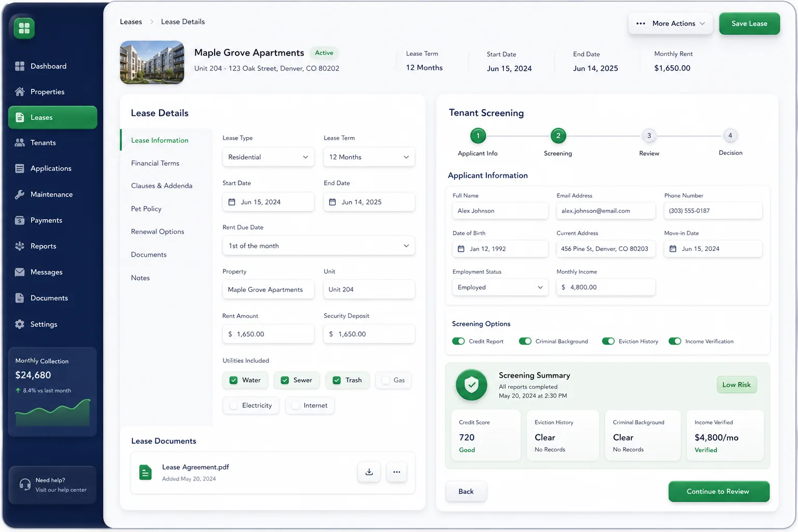Click the Maple Grove Apartments building thumbnail
The image size is (798, 532).
click(152, 62)
